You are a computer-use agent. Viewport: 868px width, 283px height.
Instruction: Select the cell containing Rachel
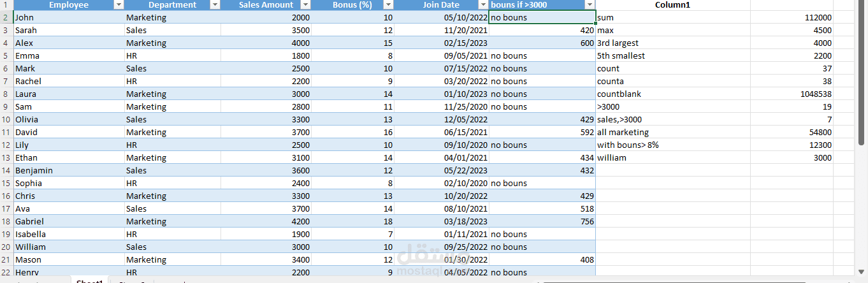click(69, 81)
